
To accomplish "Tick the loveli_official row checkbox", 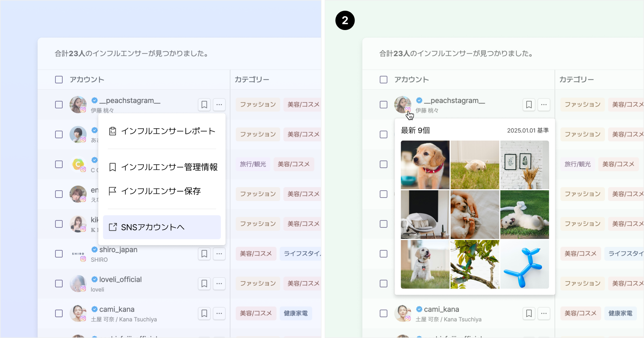I will (59, 284).
